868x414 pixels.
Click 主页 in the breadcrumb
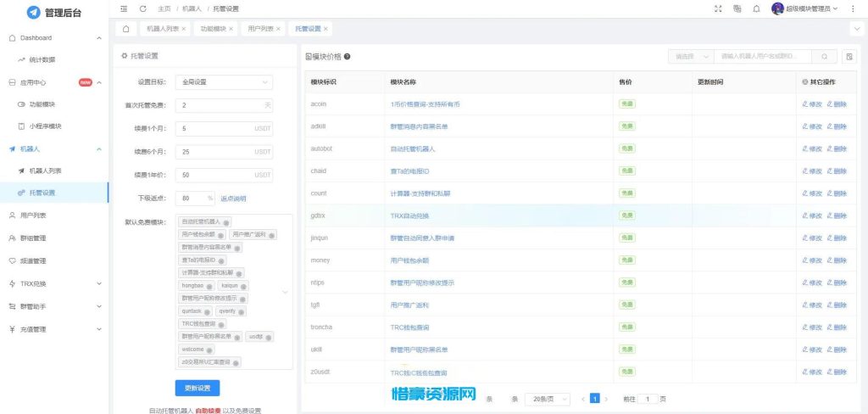click(164, 8)
